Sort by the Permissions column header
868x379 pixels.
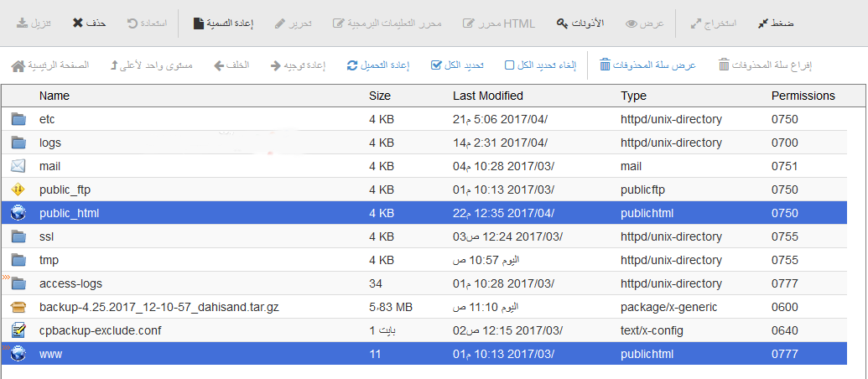803,96
